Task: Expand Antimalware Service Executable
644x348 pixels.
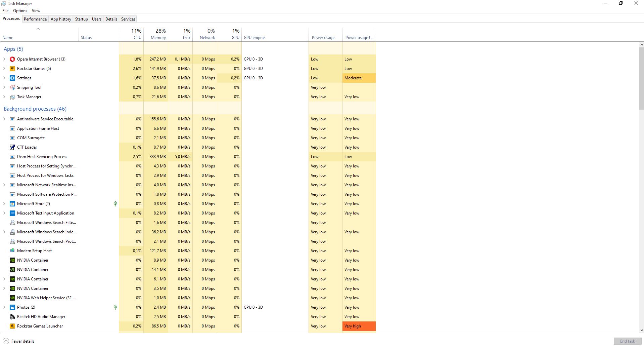Action: point(4,119)
